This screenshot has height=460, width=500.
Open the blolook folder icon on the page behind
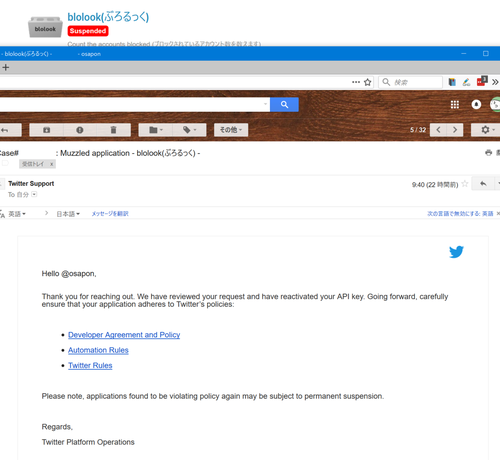click(x=45, y=27)
